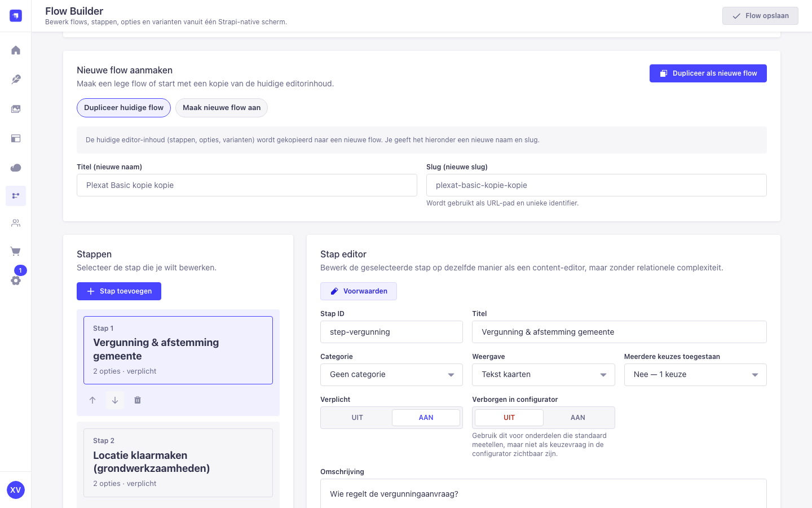Image resolution: width=812 pixels, height=508 pixels.
Task: Select the Dupliceer huidige flow tab
Action: click(x=123, y=108)
